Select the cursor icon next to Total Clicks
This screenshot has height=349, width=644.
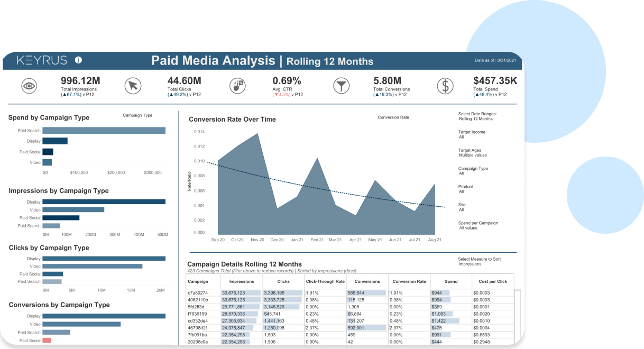click(x=132, y=85)
